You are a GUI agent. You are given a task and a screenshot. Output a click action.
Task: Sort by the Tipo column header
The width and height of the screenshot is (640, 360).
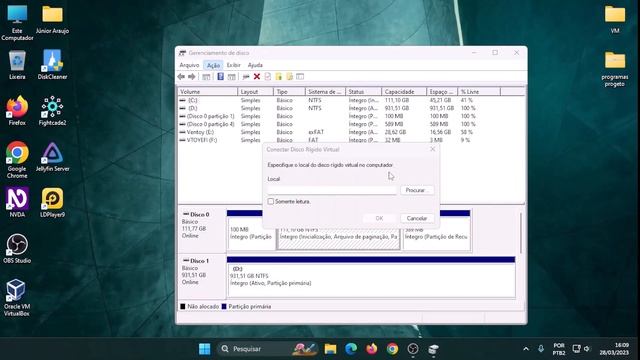coord(289,92)
